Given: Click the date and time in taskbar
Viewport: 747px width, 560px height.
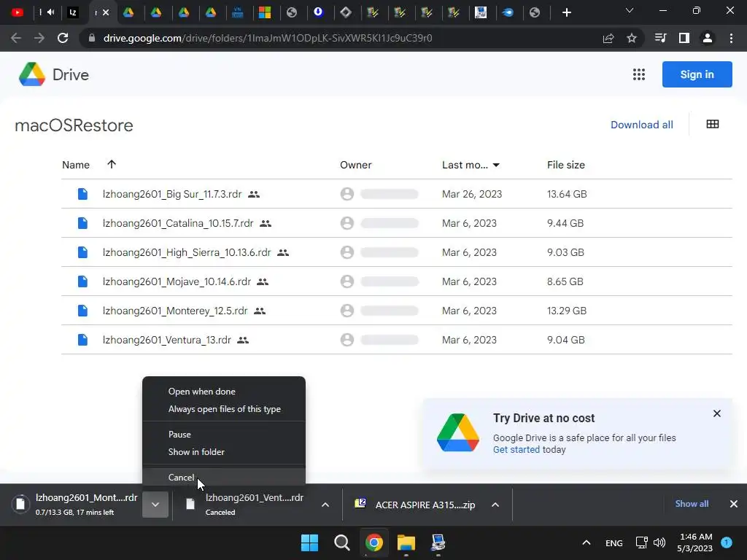Looking at the screenshot, I should (695, 542).
